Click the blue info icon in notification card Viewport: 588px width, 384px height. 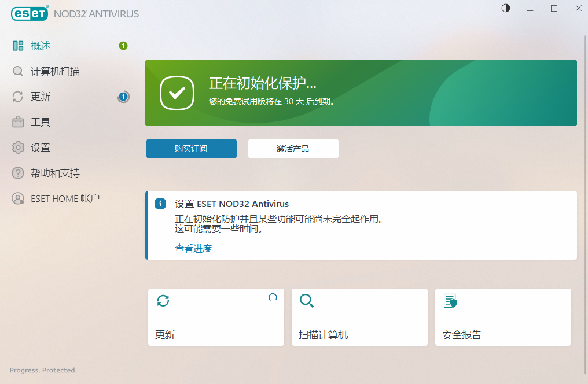click(160, 204)
